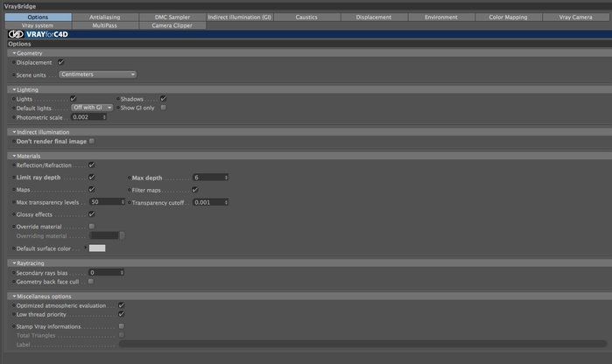
Task: Click the VRAYforC4D logo icon
Action: [16, 34]
